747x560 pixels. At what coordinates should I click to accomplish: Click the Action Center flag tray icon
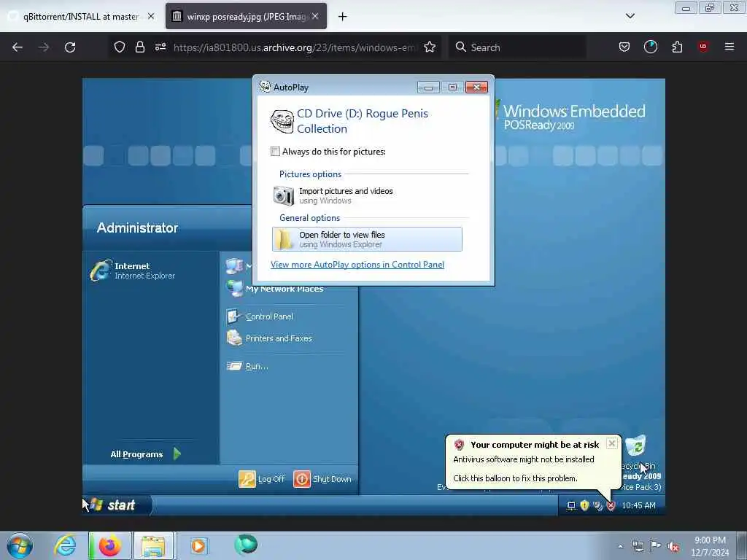click(656, 546)
